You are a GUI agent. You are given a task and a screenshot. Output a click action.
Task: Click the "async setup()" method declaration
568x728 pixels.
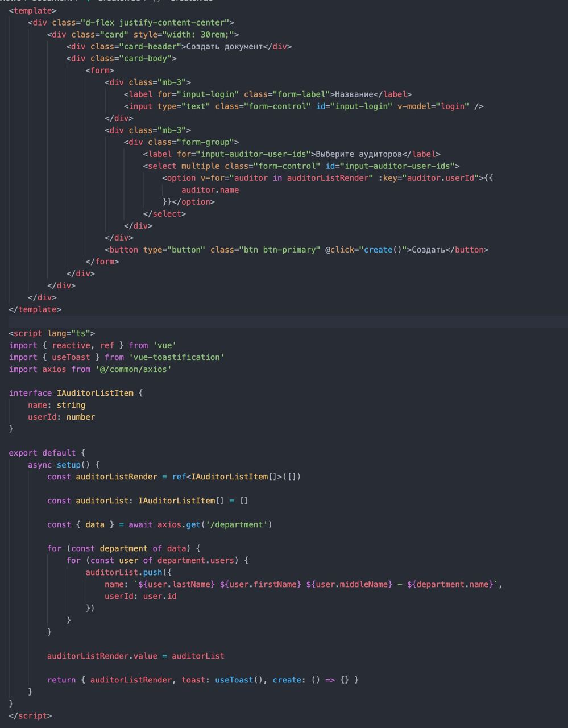coord(59,465)
